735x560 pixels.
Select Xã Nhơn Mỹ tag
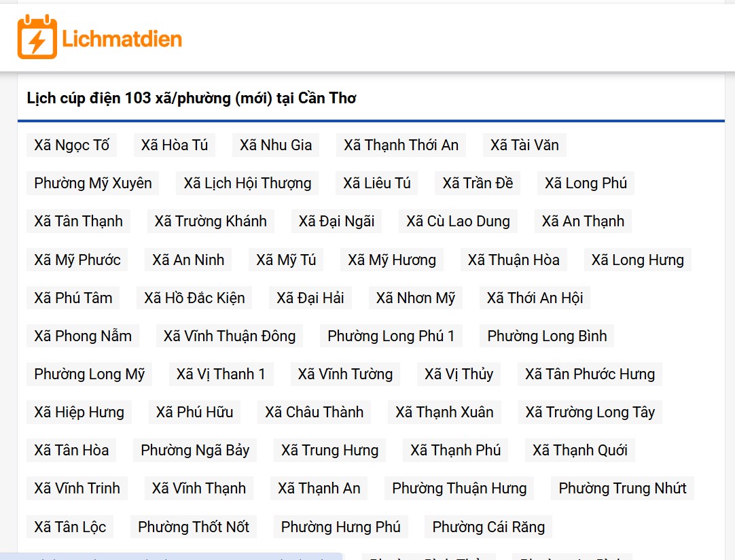tap(416, 298)
